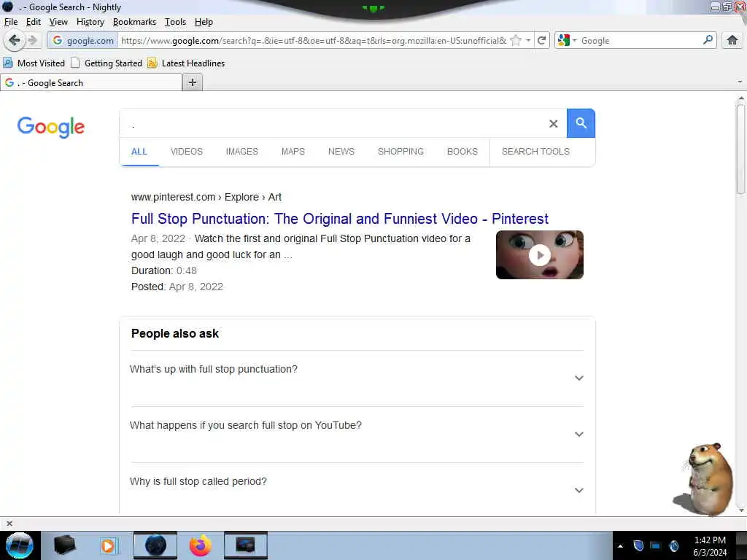Open the Bookmarks menu

pyautogui.click(x=134, y=22)
